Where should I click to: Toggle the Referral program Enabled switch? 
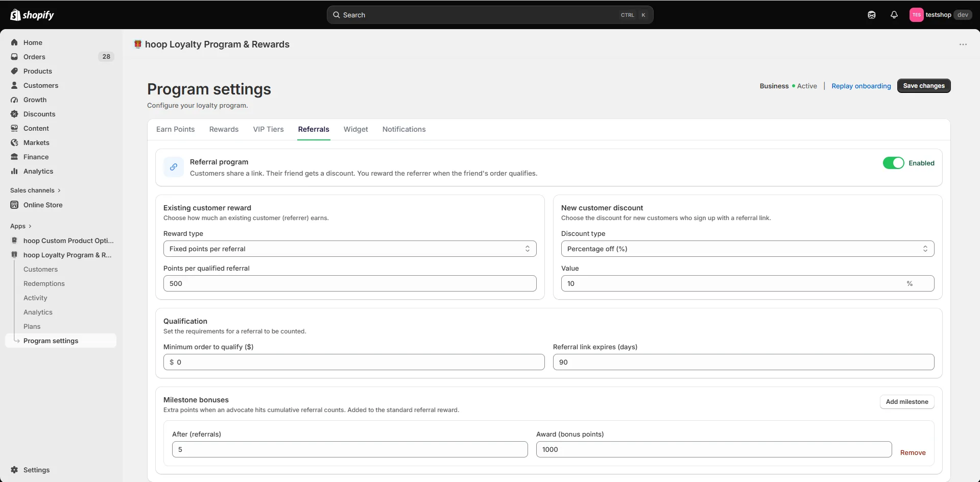tap(894, 163)
